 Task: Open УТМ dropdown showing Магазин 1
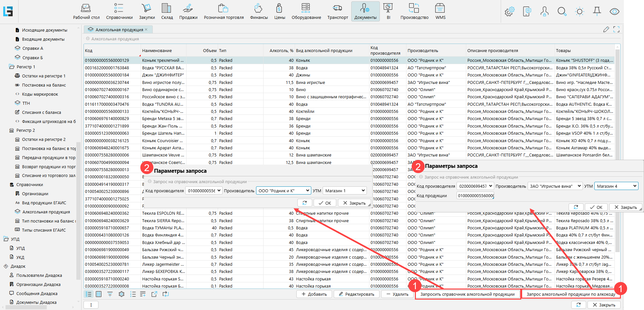[x=345, y=191]
